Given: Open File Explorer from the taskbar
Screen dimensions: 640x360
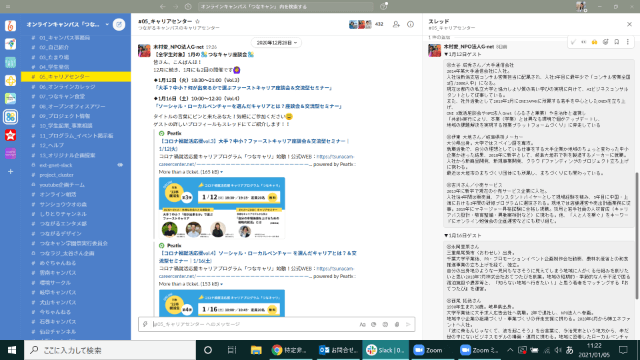Looking at the screenshot, I should [256, 350].
